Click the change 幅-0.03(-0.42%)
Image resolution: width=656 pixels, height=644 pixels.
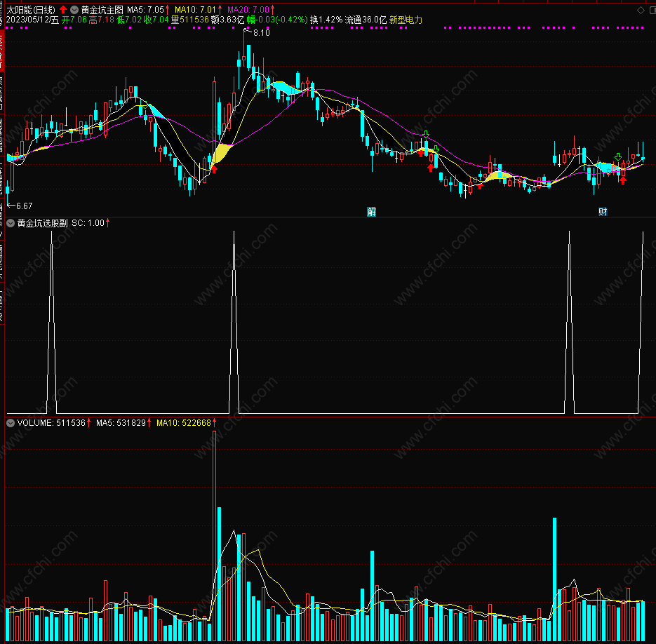point(277,20)
